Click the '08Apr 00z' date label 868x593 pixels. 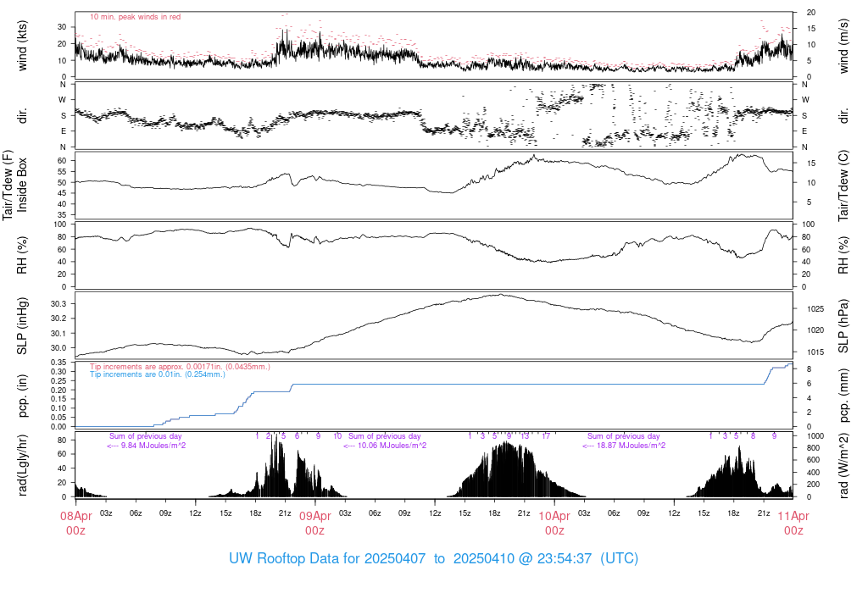point(75,524)
